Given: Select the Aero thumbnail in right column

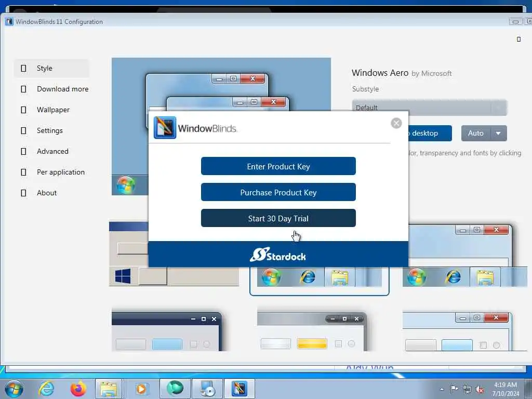Looking at the screenshot, I should (465, 256).
